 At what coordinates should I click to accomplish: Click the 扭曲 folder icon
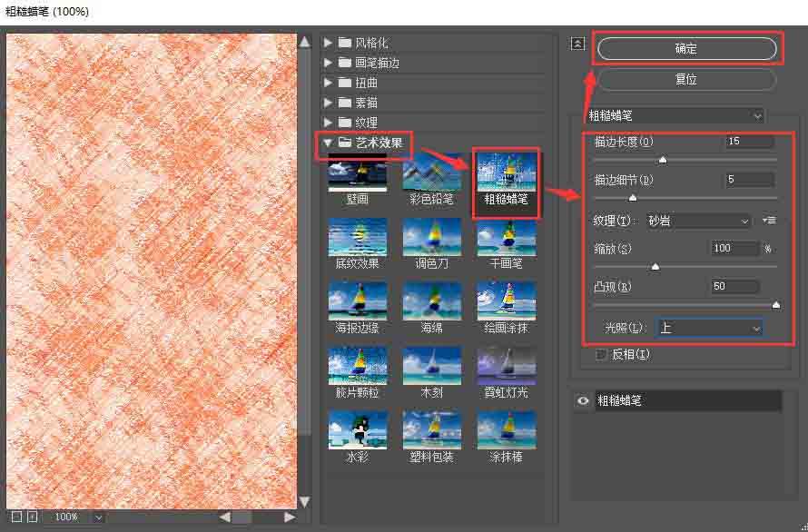[x=345, y=83]
